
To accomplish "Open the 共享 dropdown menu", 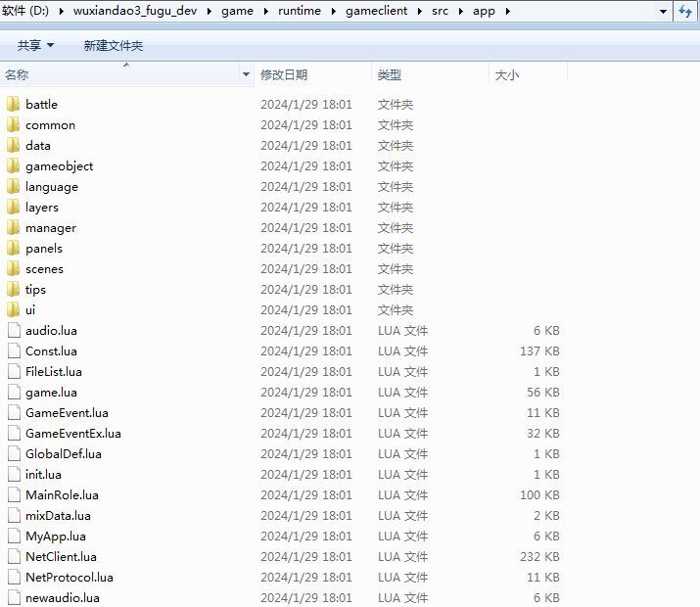I will pyautogui.click(x=35, y=46).
